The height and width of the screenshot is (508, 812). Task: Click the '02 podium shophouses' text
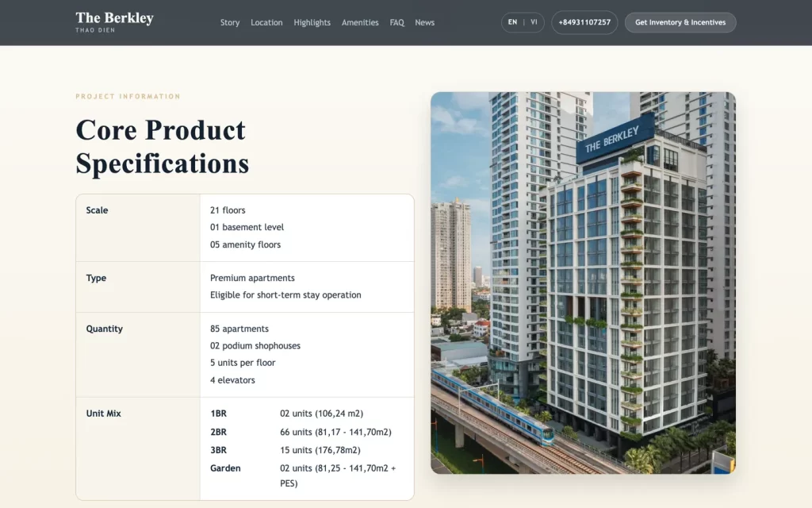coord(255,346)
